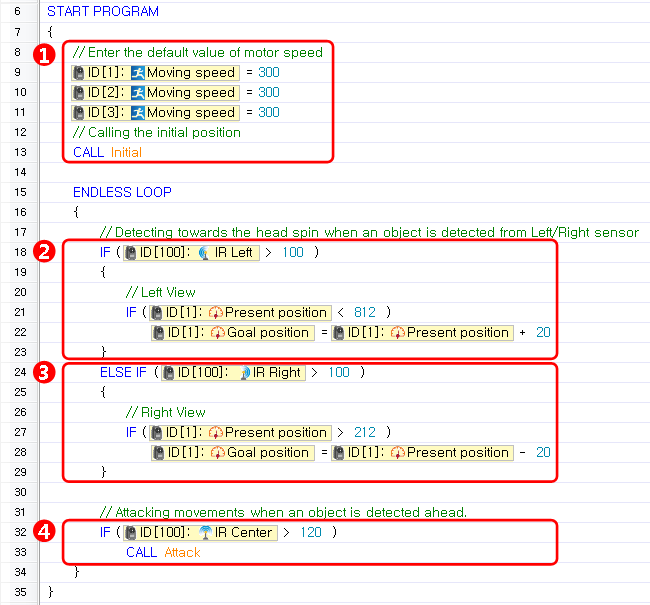This screenshot has height=605, width=650.
Task: Click the IR Right sensor icon
Action: (242, 372)
